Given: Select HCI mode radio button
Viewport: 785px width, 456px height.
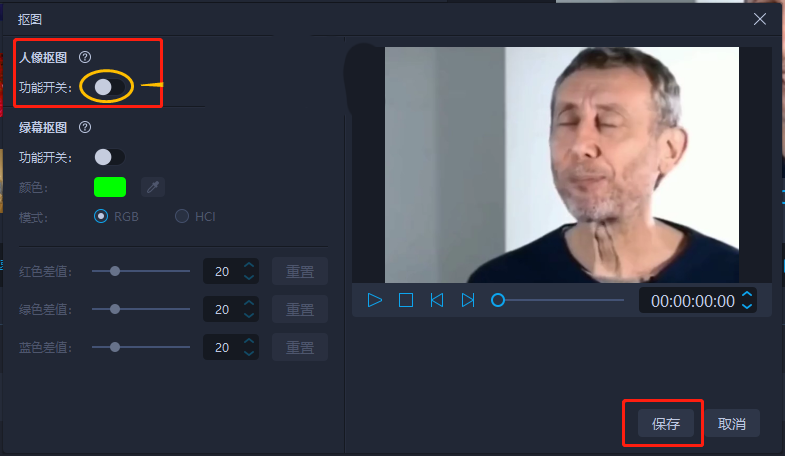Looking at the screenshot, I should [182, 216].
